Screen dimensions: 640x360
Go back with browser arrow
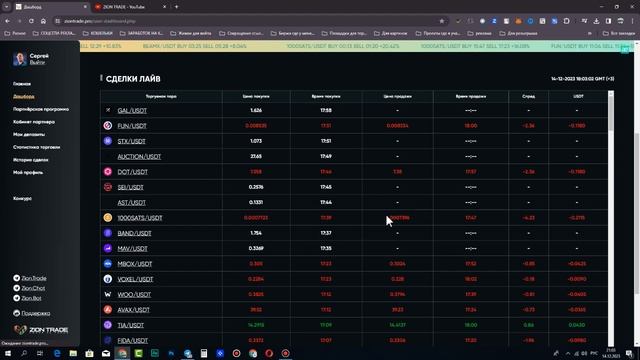coord(8,21)
